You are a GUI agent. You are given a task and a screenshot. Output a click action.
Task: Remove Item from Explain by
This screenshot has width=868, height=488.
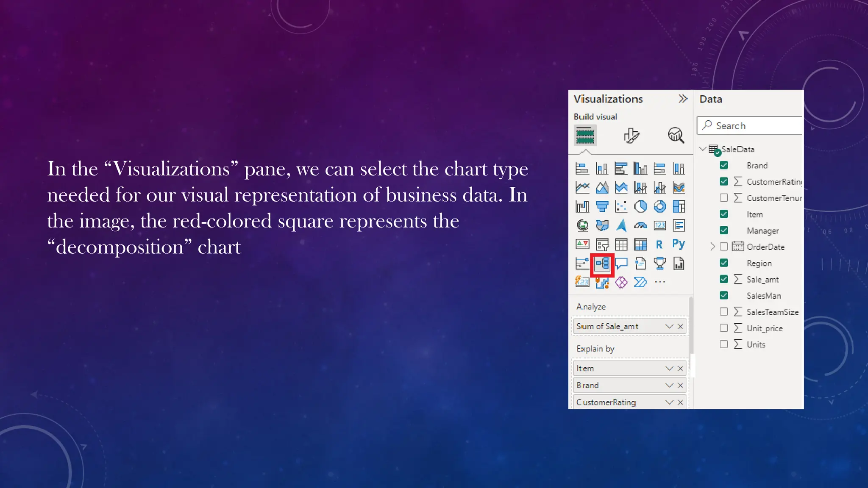[680, 369]
